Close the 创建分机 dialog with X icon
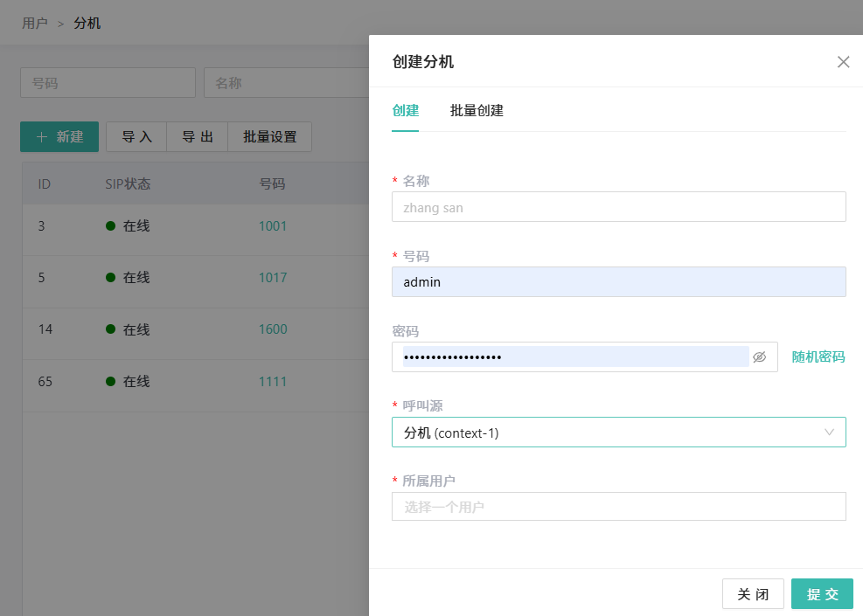 tap(843, 62)
